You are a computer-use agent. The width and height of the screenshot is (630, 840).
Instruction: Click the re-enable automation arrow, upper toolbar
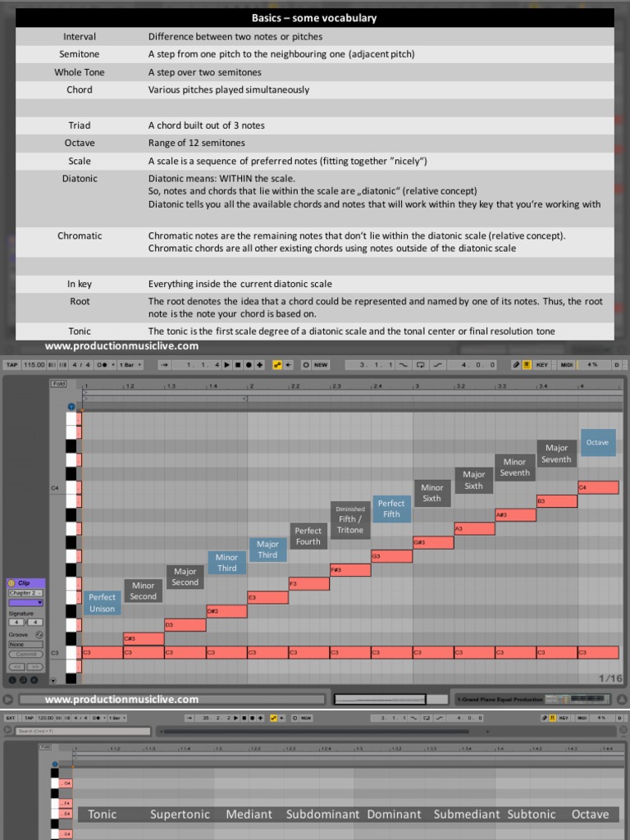[x=288, y=365]
